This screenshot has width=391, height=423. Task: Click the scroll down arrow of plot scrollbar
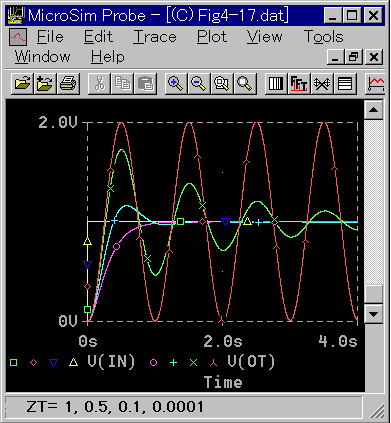(x=373, y=314)
